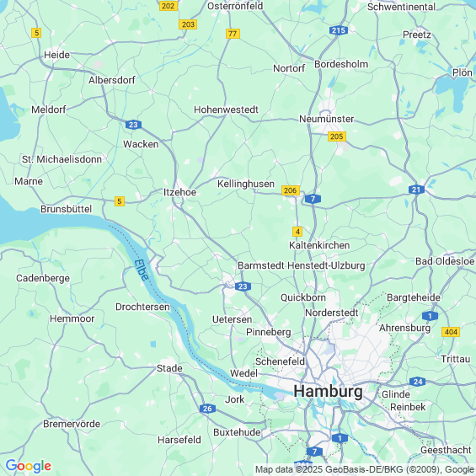Click the Map data copyright text
Viewport: 476px width, 476px height.
tap(365, 469)
